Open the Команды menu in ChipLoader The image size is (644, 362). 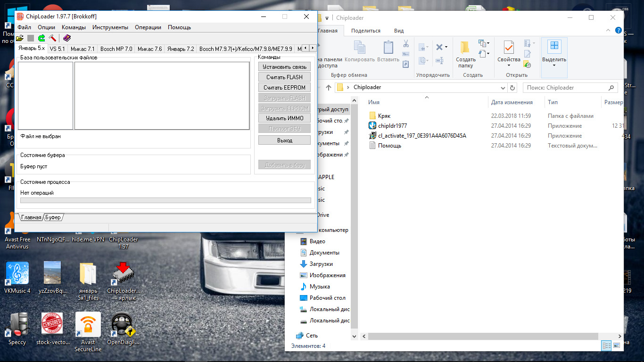(x=74, y=27)
